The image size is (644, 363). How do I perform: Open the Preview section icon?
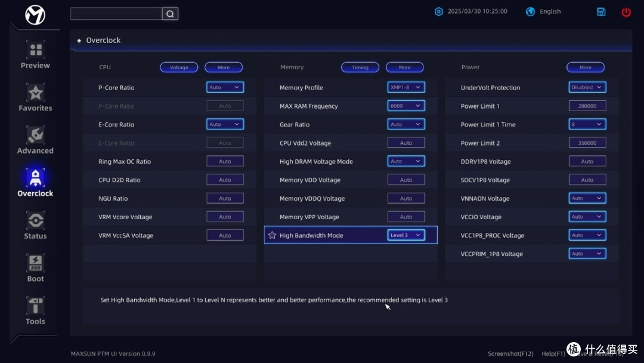[x=35, y=50]
